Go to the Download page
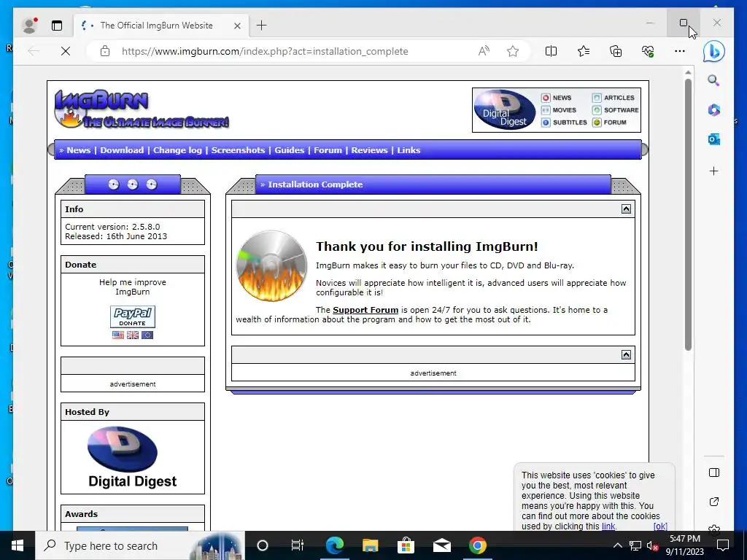This screenshot has width=747, height=560. coord(122,150)
